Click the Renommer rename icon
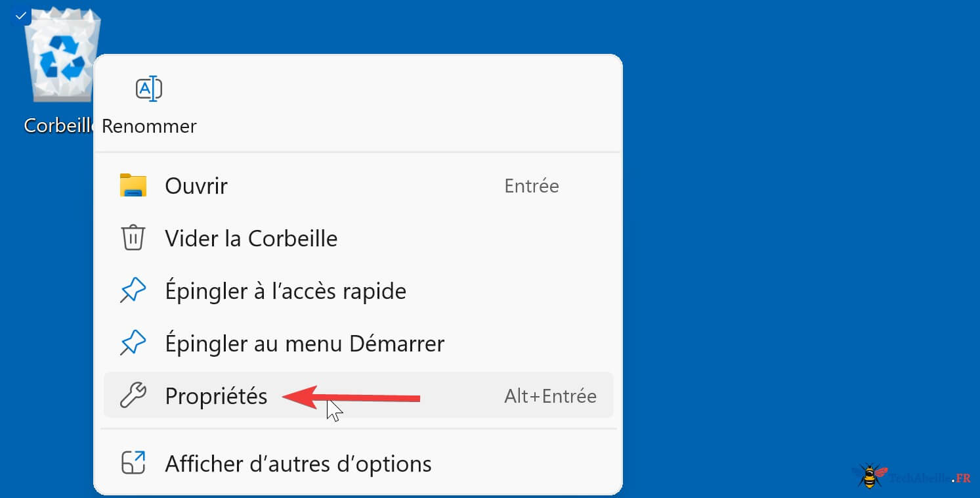 [x=149, y=89]
